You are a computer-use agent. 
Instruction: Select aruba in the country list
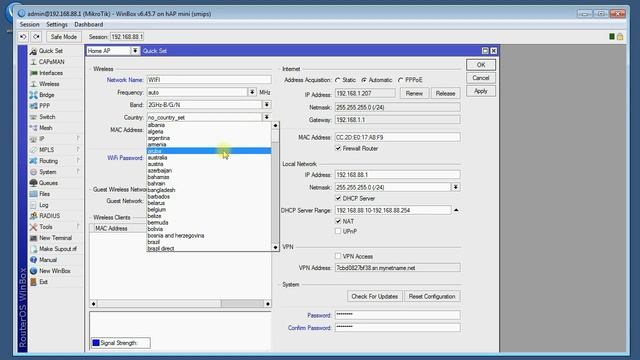[209, 151]
